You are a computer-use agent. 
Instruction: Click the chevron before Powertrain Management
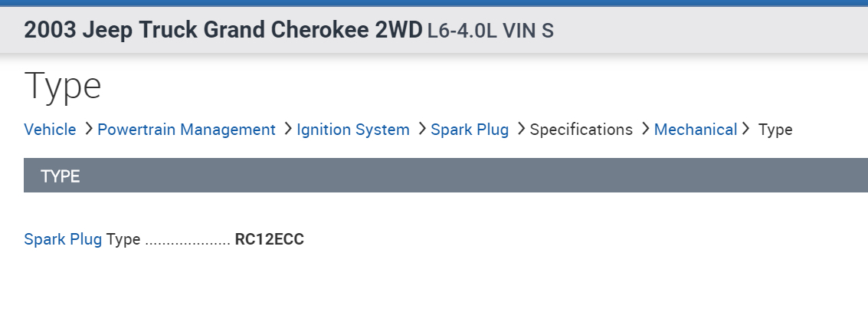pyautogui.click(x=89, y=130)
